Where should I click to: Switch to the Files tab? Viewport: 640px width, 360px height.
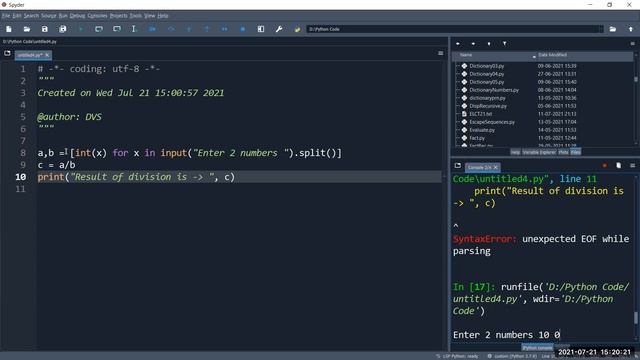pos(576,152)
